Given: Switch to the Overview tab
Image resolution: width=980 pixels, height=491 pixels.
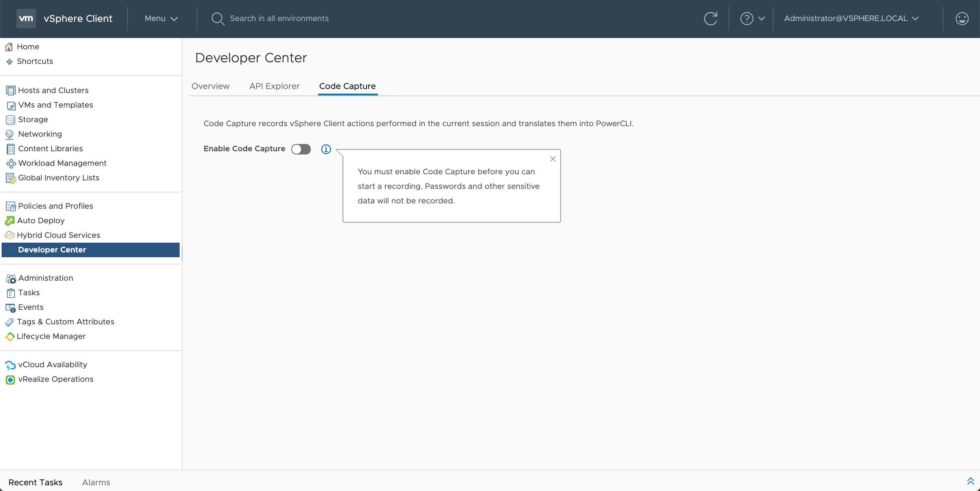Looking at the screenshot, I should 210,86.
